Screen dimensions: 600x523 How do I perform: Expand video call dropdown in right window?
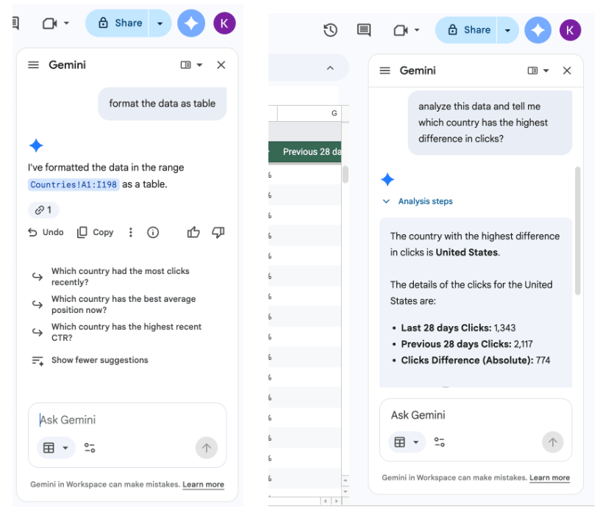pyautogui.click(x=417, y=30)
